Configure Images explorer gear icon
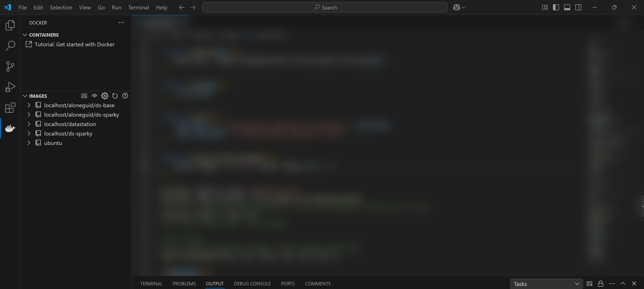Image resolution: width=644 pixels, height=289 pixels. click(105, 96)
